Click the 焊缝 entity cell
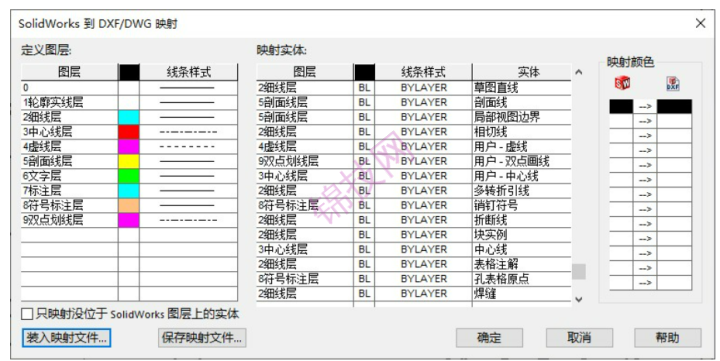Viewport: 720px width, 361px height. (522, 293)
